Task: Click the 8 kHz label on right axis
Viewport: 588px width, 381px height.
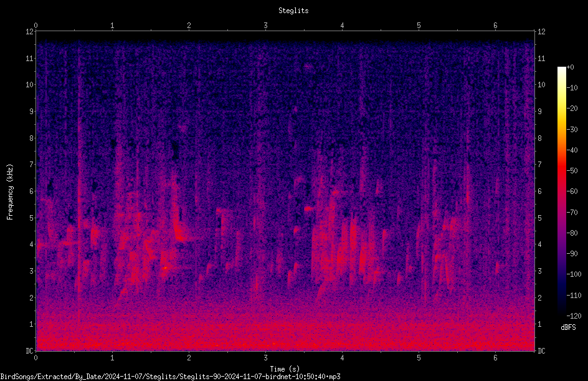Action: (x=539, y=138)
